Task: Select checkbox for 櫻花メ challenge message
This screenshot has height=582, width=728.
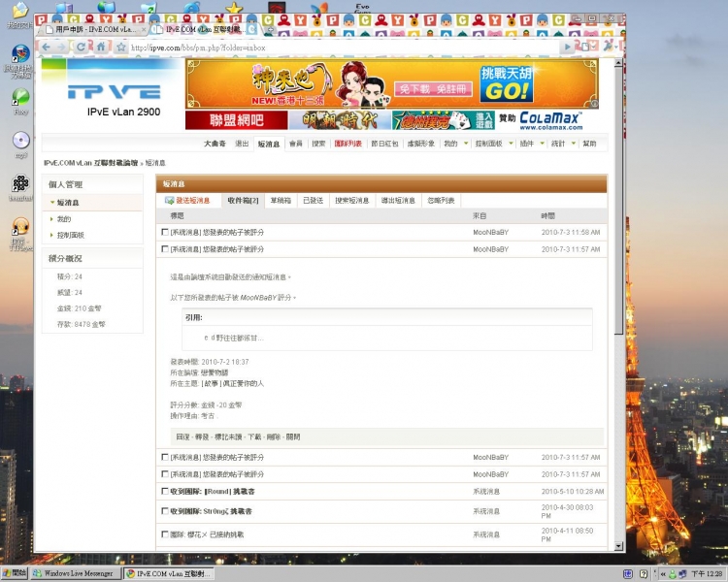Action: point(164,533)
